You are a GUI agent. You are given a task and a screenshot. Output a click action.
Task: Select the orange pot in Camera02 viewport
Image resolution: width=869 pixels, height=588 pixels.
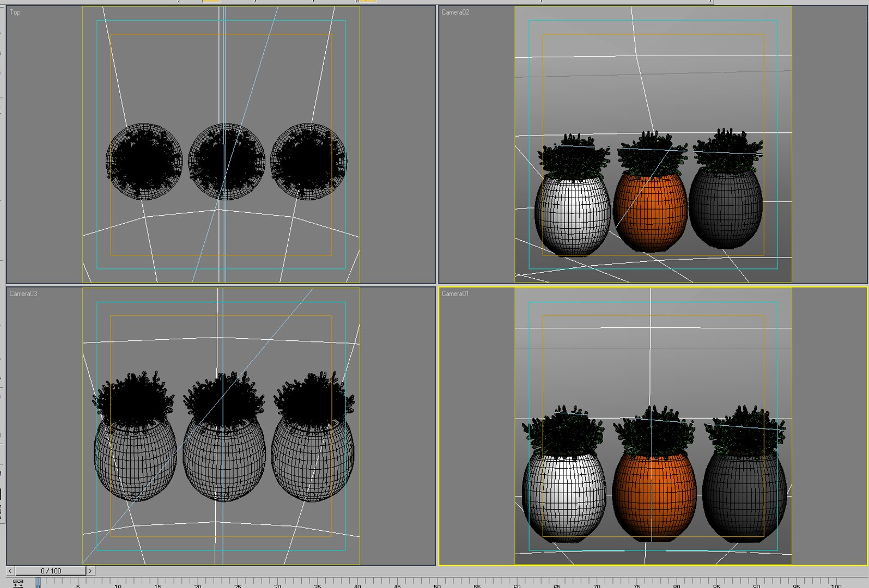(x=651, y=213)
